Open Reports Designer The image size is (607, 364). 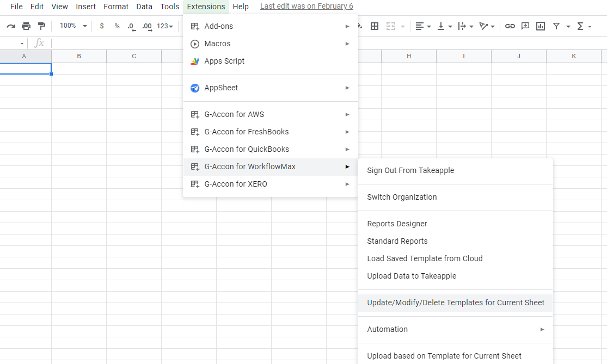click(x=455, y=224)
